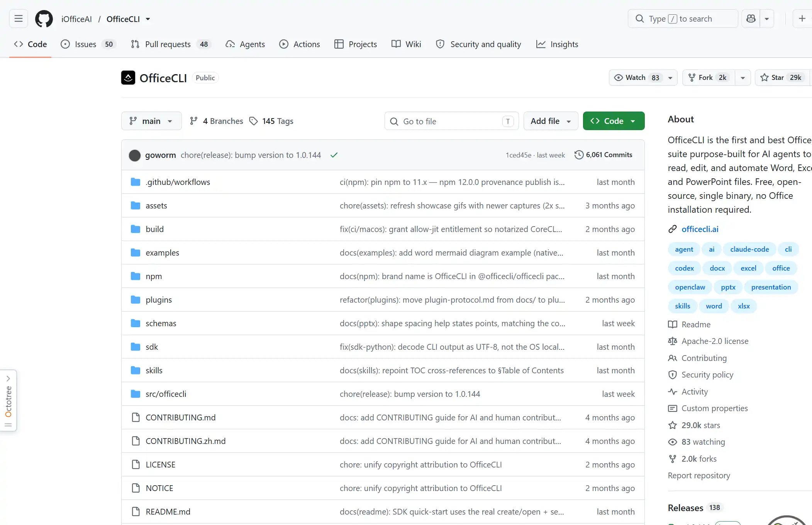Click the scales icon for Apache-2.0 license
Viewport: 812px width, 525px height.
[673, 341]
